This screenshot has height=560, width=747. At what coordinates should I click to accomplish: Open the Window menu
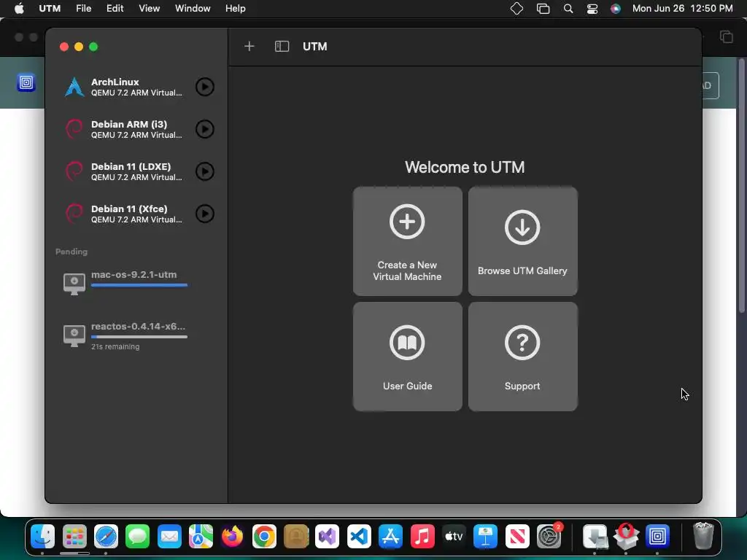pyautogui.click(x=193, y=9)
